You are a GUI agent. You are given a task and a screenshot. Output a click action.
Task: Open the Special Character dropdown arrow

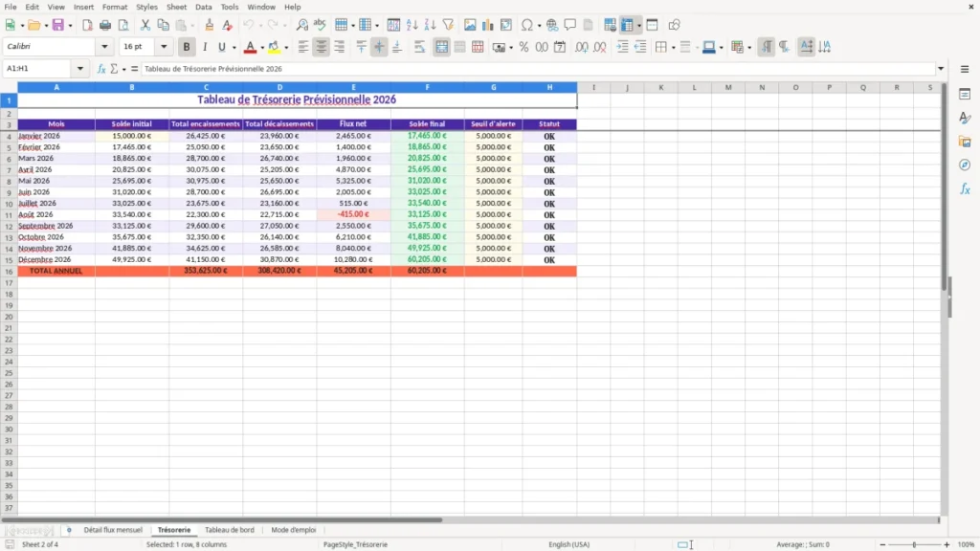[539, 26]
